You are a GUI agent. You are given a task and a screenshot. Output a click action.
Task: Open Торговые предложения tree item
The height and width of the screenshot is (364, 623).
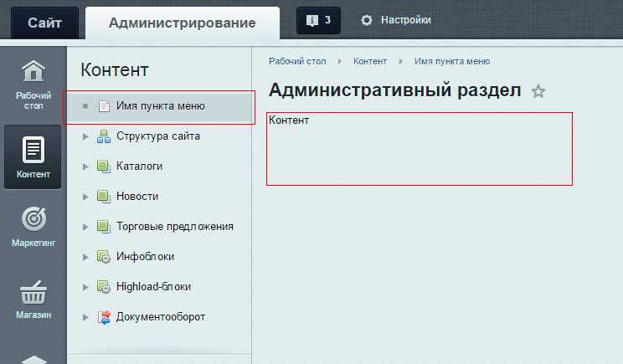[175, 227]
